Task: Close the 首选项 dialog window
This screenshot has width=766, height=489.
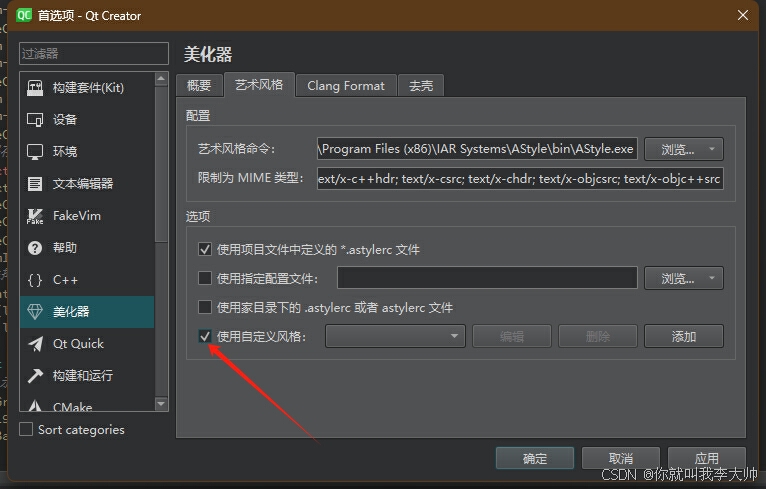Action: (743, 15)
